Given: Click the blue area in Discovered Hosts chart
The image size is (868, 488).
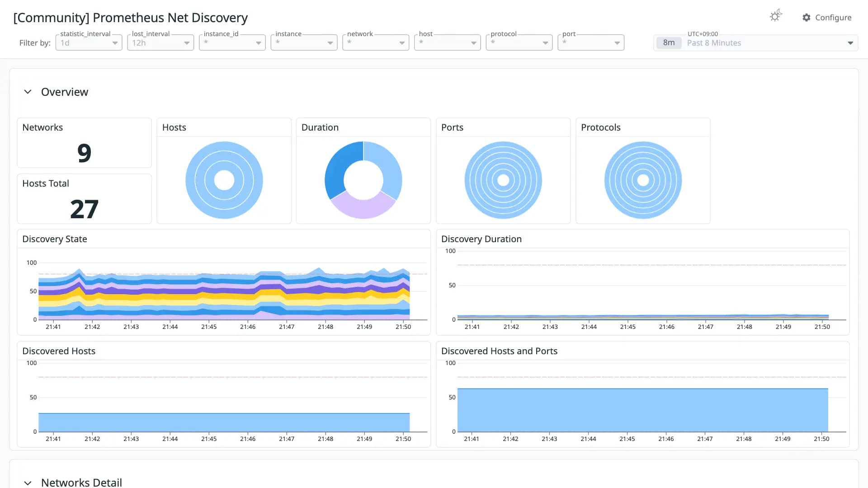Looking at the screenshot, I should coord(224,422).
